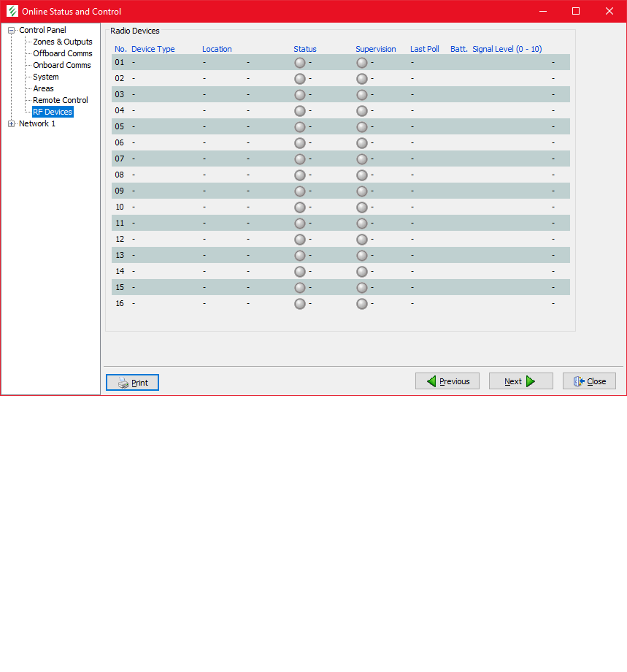Click the Close button with door icon
The image size is (627, 672).
click(589, 381)
